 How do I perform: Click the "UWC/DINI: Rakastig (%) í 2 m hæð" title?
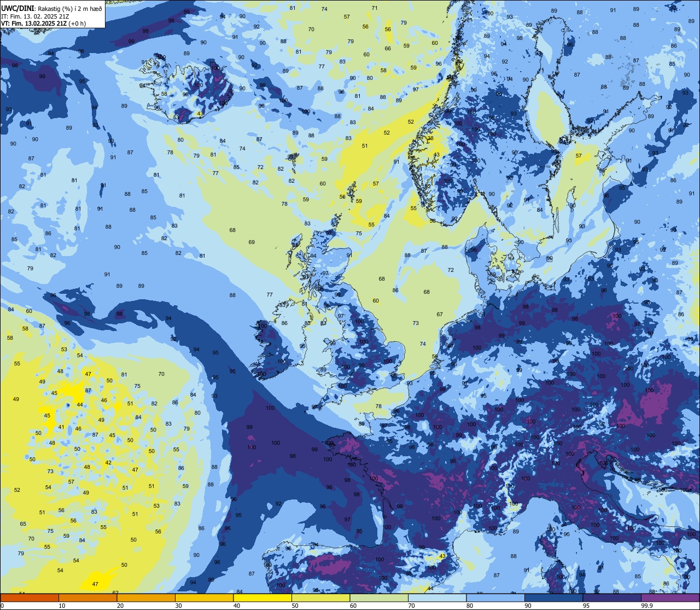tap(51, 8)
